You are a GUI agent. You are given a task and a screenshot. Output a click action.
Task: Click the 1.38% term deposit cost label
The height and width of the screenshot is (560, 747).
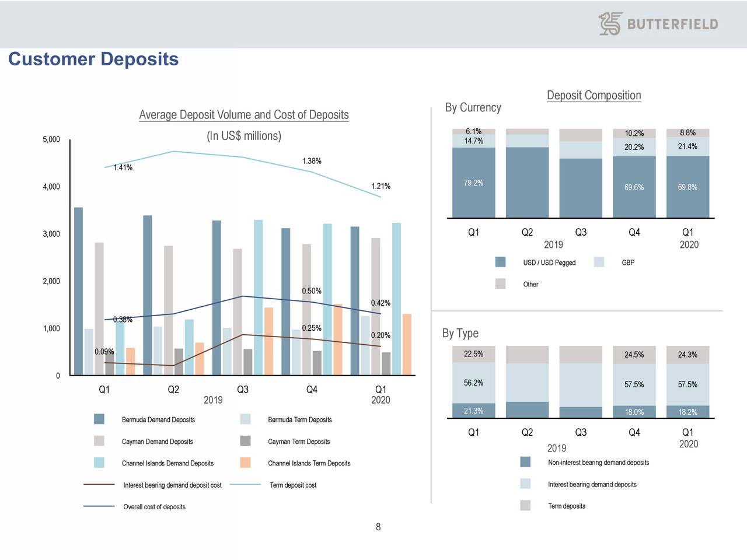click(313, 161)
